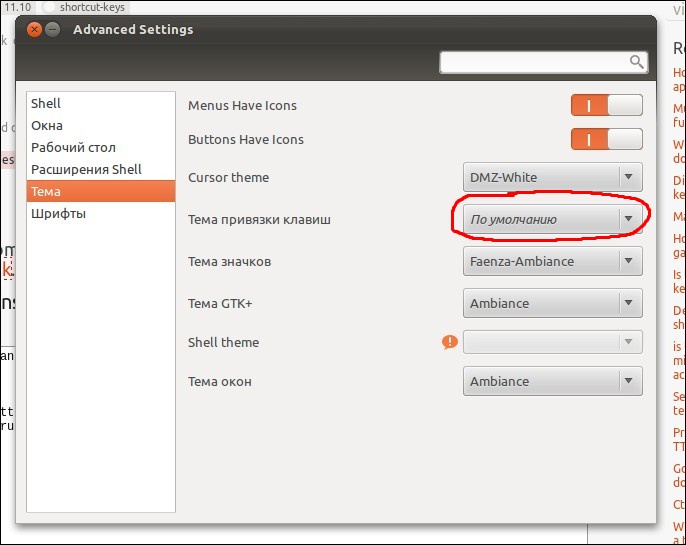Select Окна in the sidebar
The width and height of the screenshot is (686, 545).
pyautogui.click(x=47, y=125)
